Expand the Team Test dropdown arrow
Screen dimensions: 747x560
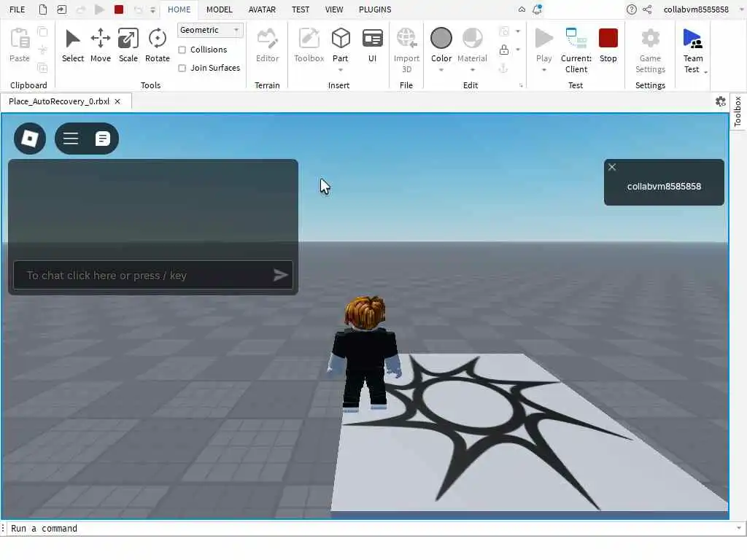(x=705, y=72)
